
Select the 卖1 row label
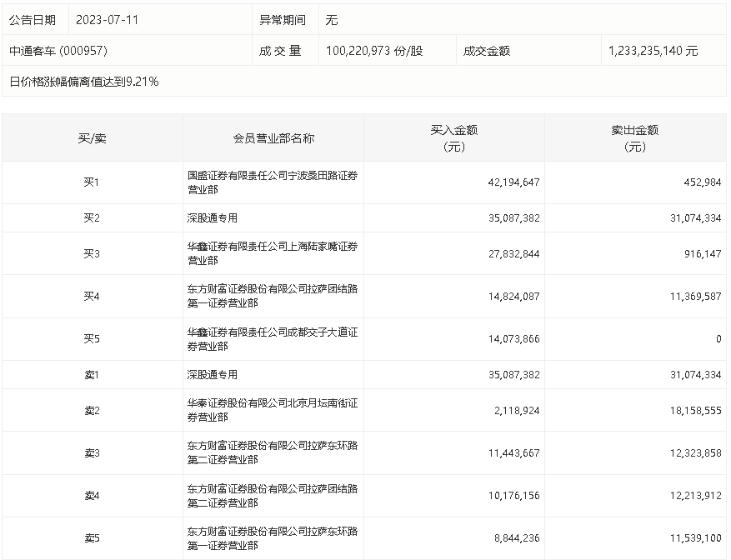coord(92,375)
